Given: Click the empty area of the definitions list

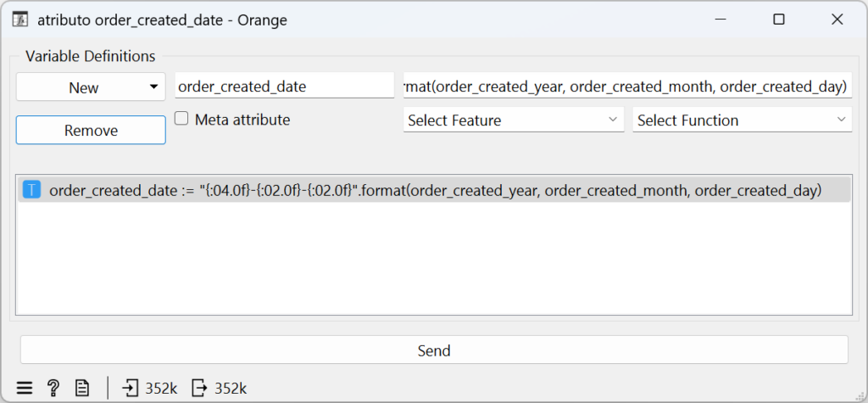Looking at the screenshot, I should click(434, 258).
